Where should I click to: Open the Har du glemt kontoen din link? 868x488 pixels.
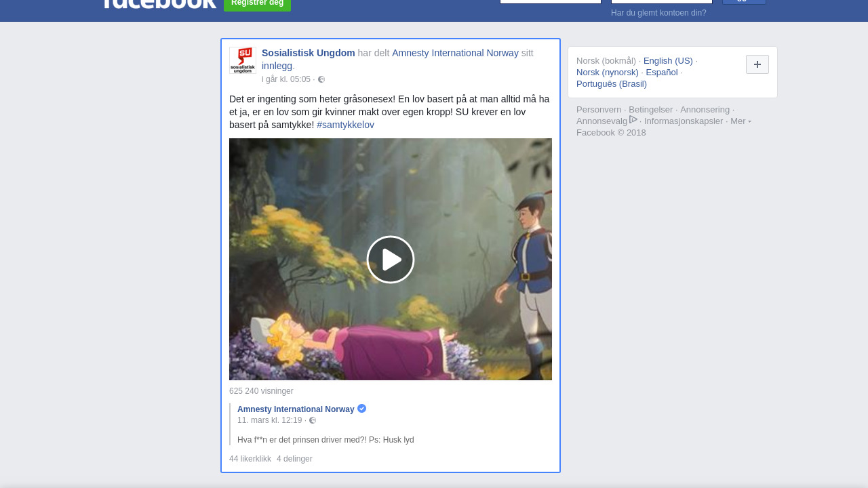coord(658,13)
